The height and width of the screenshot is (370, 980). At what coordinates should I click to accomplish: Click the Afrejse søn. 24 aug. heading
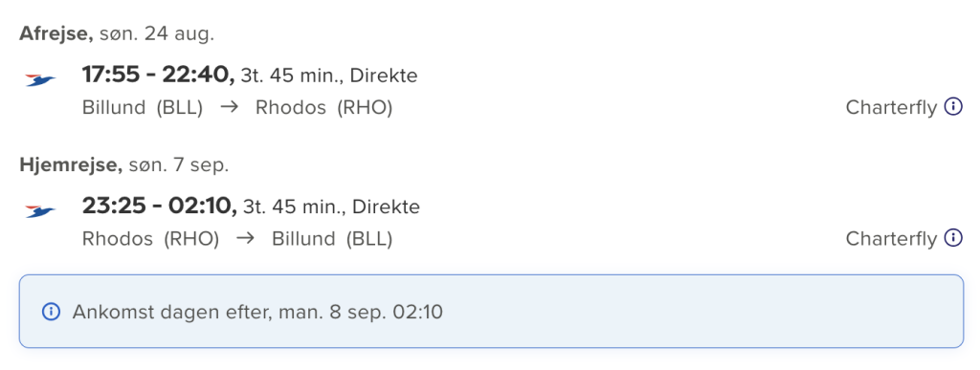pyautogui.click(x=117, y=33)
